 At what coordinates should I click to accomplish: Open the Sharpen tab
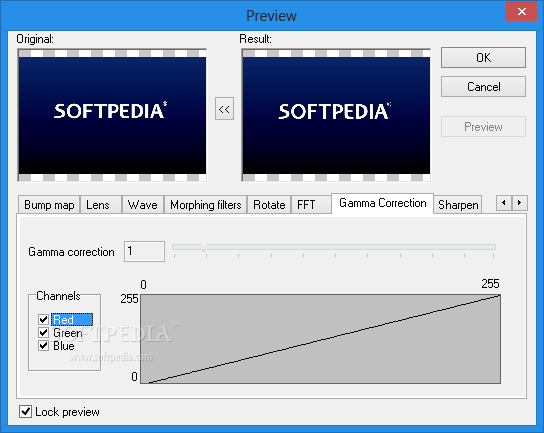pos(458,205)
